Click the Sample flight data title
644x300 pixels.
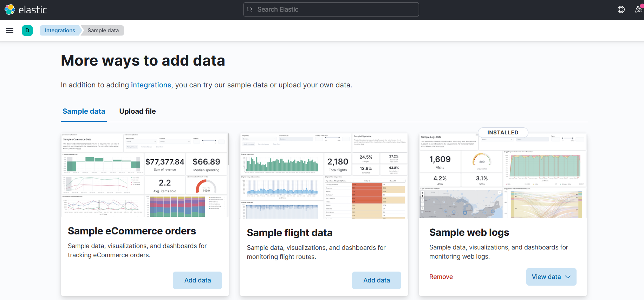pos(290,233)
